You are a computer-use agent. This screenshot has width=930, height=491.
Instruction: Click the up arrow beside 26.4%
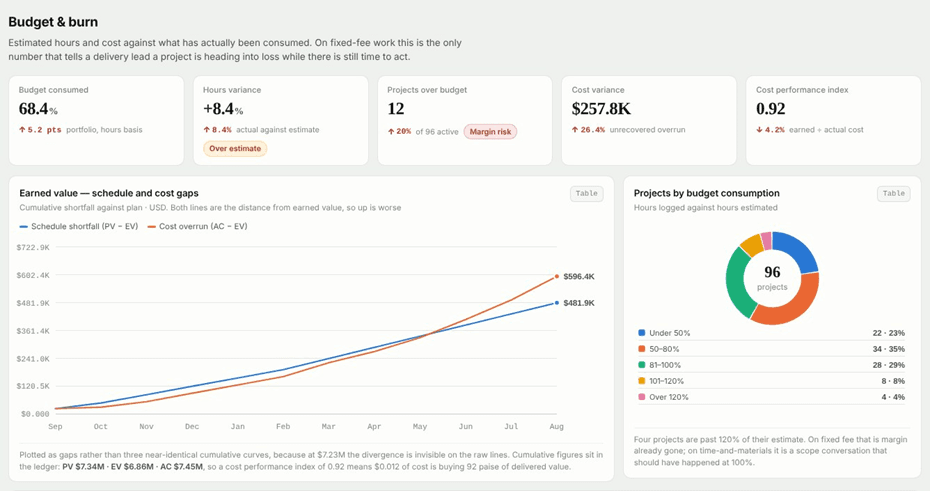(575, 130)
